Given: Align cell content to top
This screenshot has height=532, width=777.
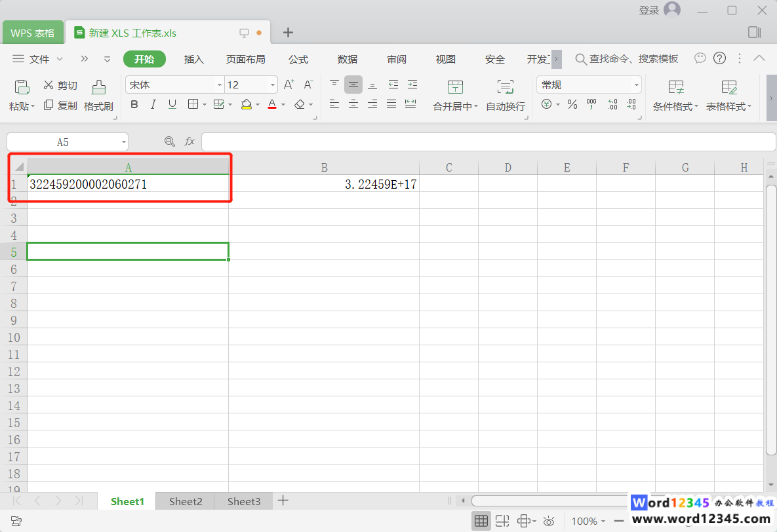Looking at the screenshot, I should tap(334, 85).
